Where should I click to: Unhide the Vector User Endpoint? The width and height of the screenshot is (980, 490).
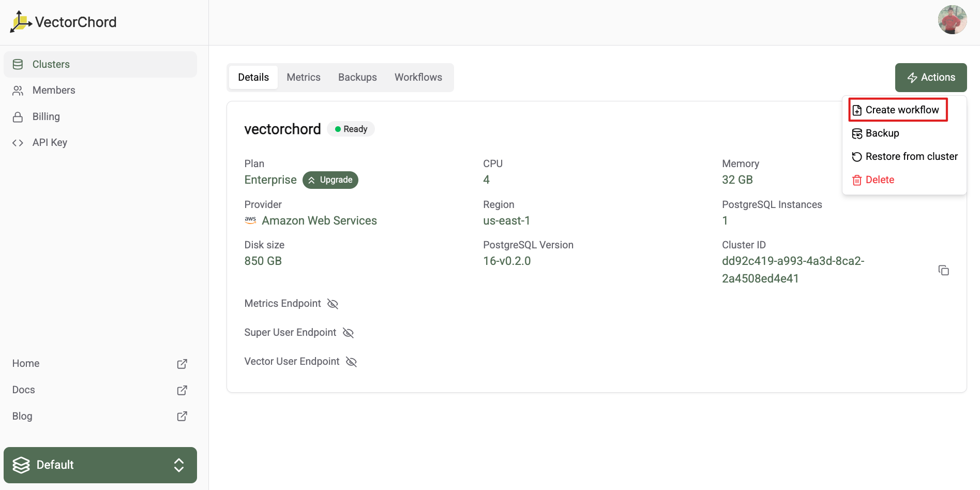351,362
